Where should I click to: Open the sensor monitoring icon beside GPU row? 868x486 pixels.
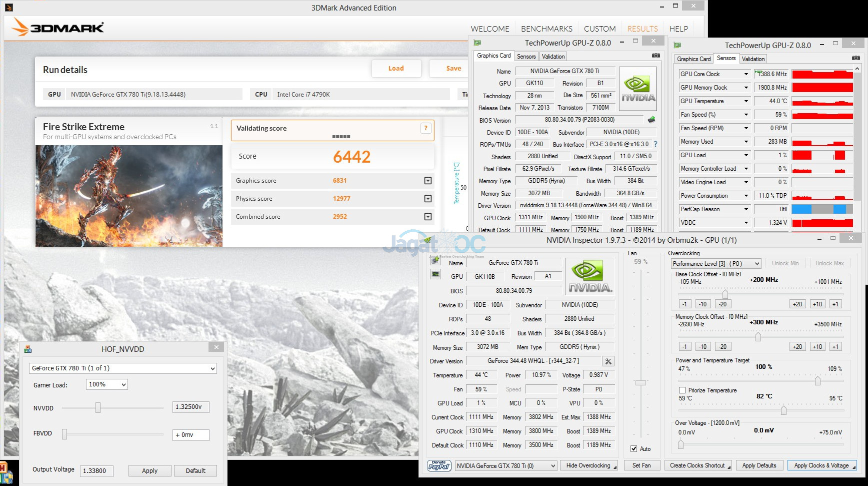pos(435,274)
